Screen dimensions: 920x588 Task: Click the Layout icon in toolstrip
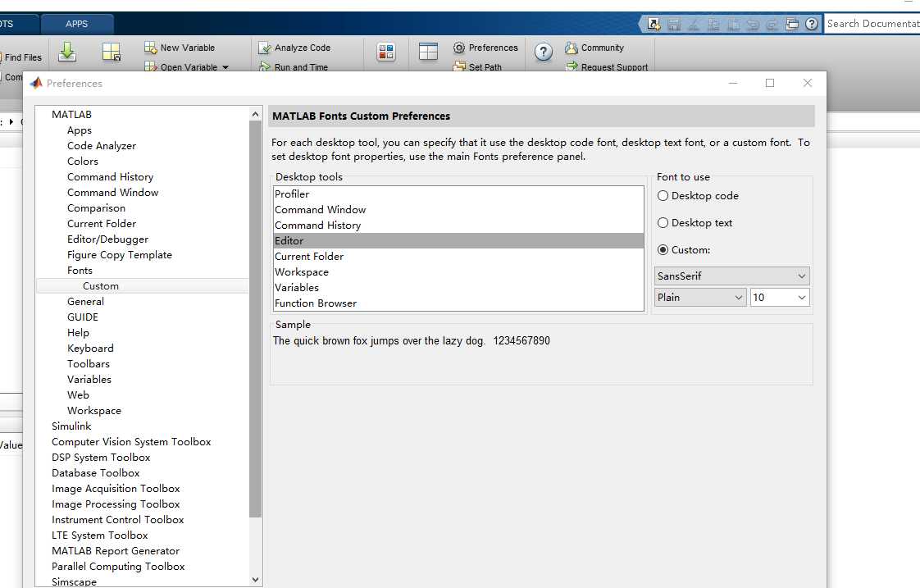point(428,52)
